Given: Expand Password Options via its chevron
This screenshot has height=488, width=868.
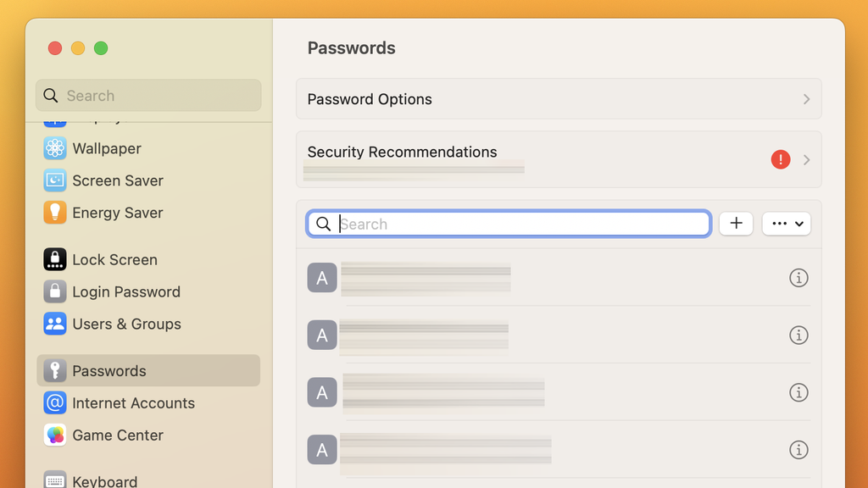Looking at the screenshot, I should [806, 98].
